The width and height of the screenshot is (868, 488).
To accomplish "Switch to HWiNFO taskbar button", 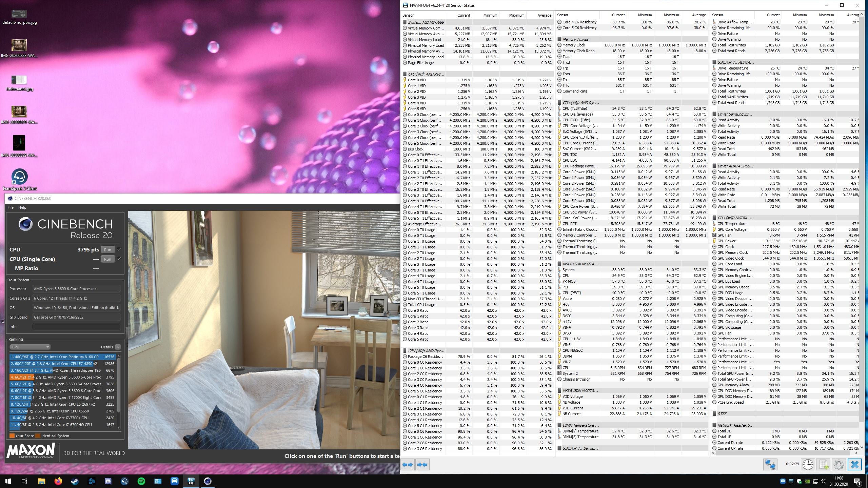I will (x=191, y=481).
